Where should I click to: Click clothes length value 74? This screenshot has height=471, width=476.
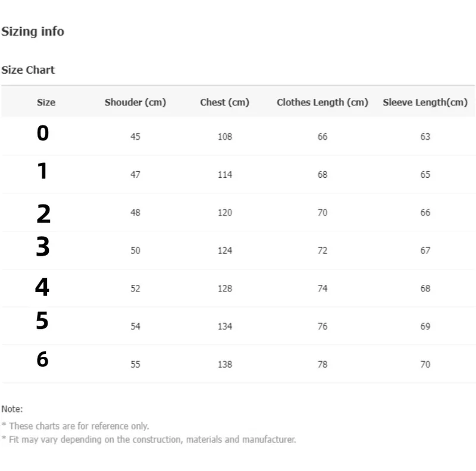(322, 288)
